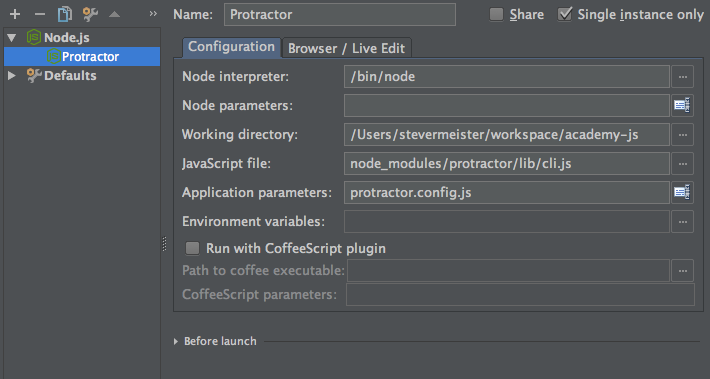Click the Protractor configuration's Node.js icon

[x=53, y=57]
